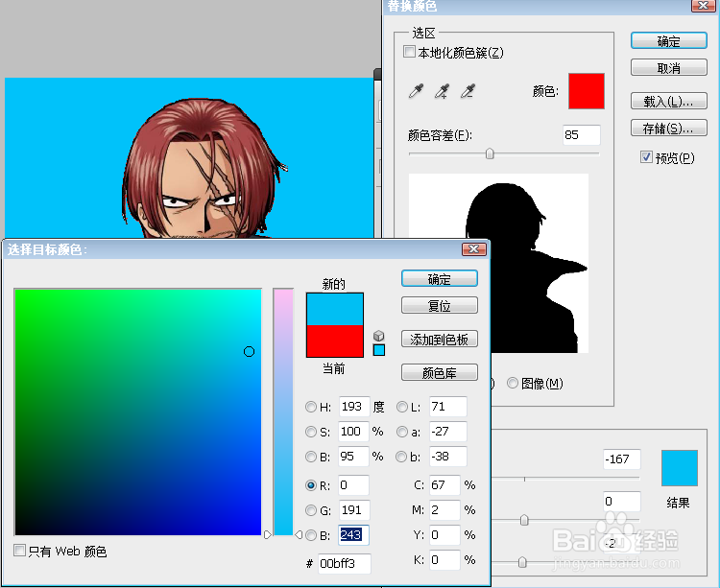Select the R red radio button

311,485
